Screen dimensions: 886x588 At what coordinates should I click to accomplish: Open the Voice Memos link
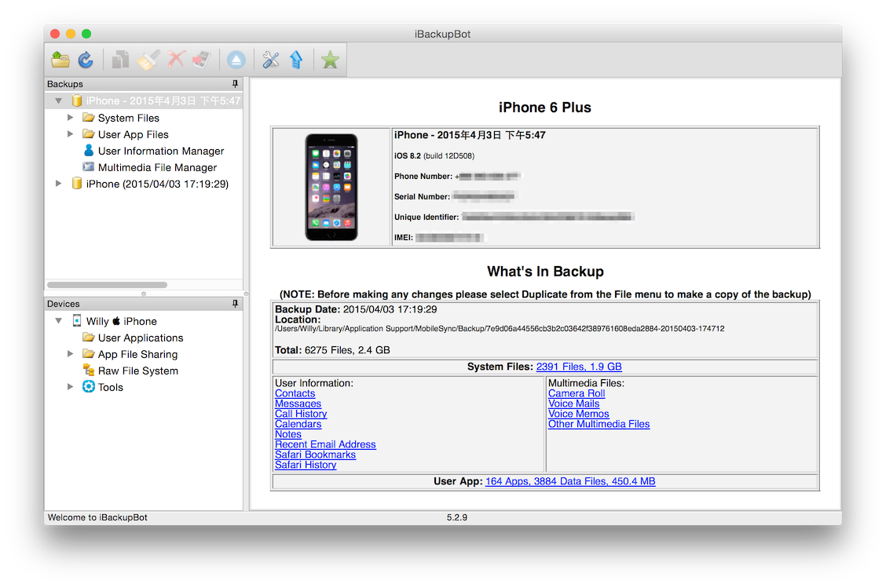pos(579,414)
